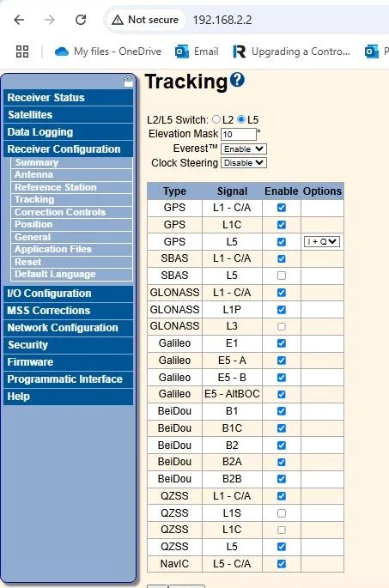The image size is (389, 588).
Task: Select the L5 radio button
Action: coord(241,119)
